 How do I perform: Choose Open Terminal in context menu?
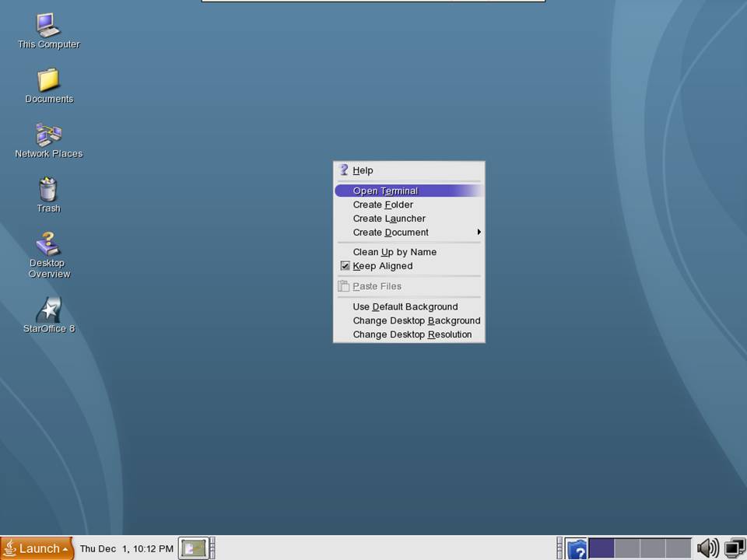(x=409, y=191)
